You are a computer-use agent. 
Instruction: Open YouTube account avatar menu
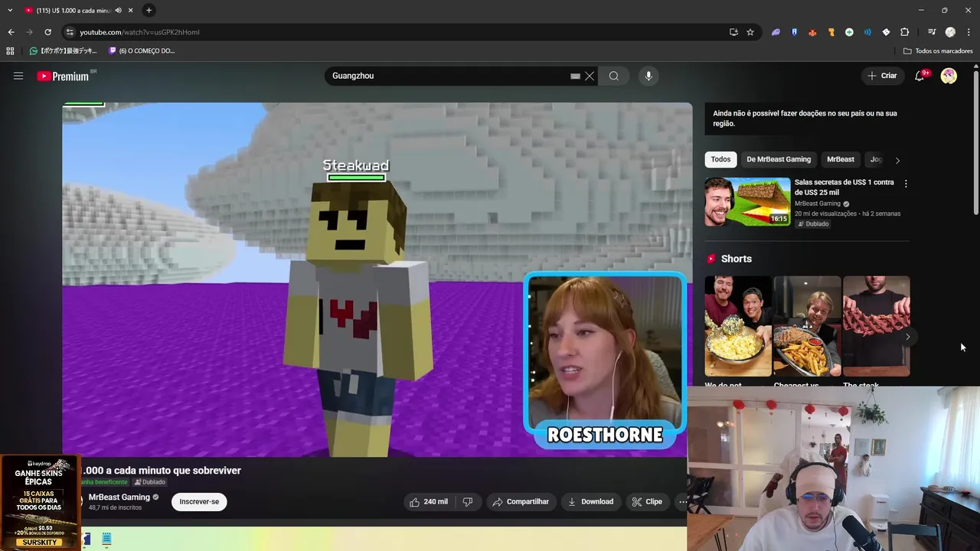click(x=949, y=76)
